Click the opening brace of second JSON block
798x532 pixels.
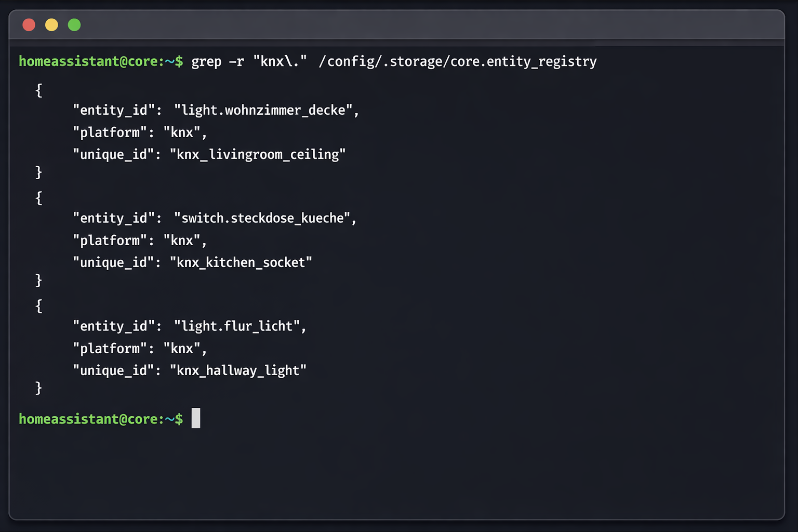tap(38, 198)
